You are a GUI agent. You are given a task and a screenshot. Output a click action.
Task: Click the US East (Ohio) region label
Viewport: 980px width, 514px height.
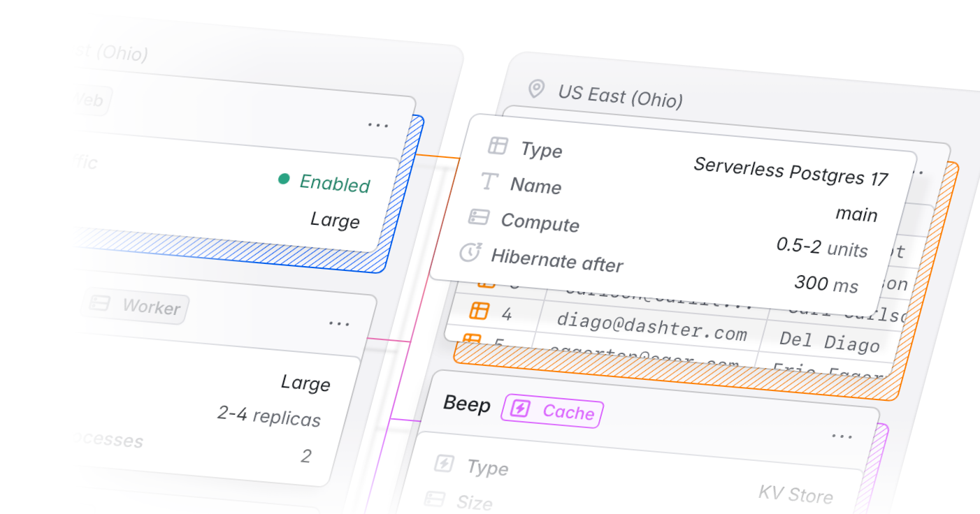(x=620, y=96)
